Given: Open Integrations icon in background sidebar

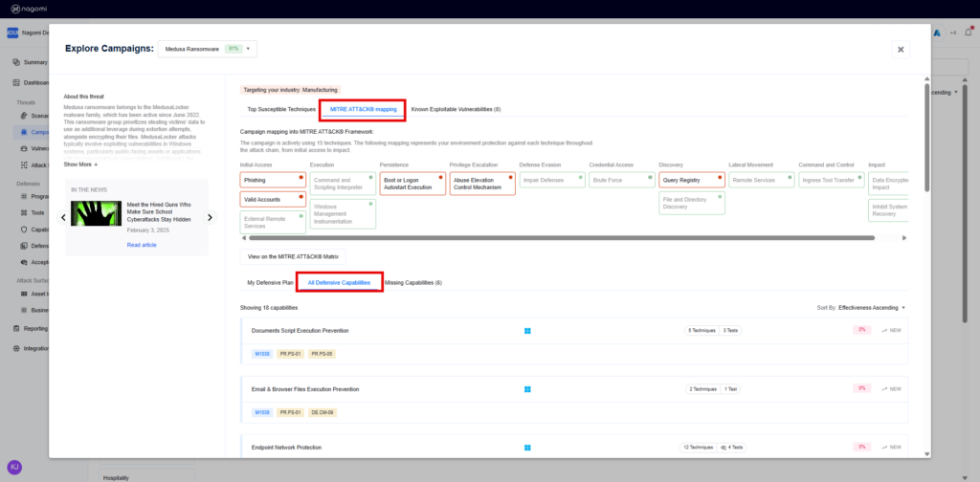Looking at the screenshot, I should (16, 348).
